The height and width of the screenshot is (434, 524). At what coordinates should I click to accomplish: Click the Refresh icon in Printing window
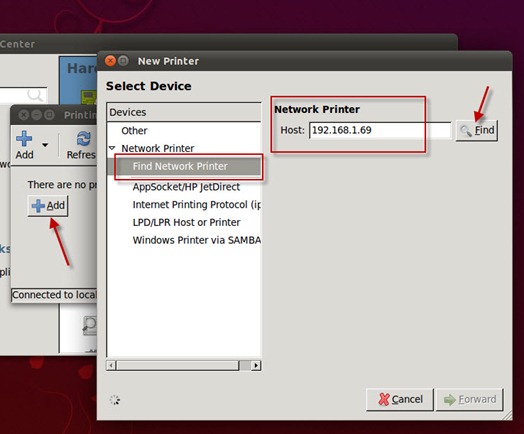[84, 138]
